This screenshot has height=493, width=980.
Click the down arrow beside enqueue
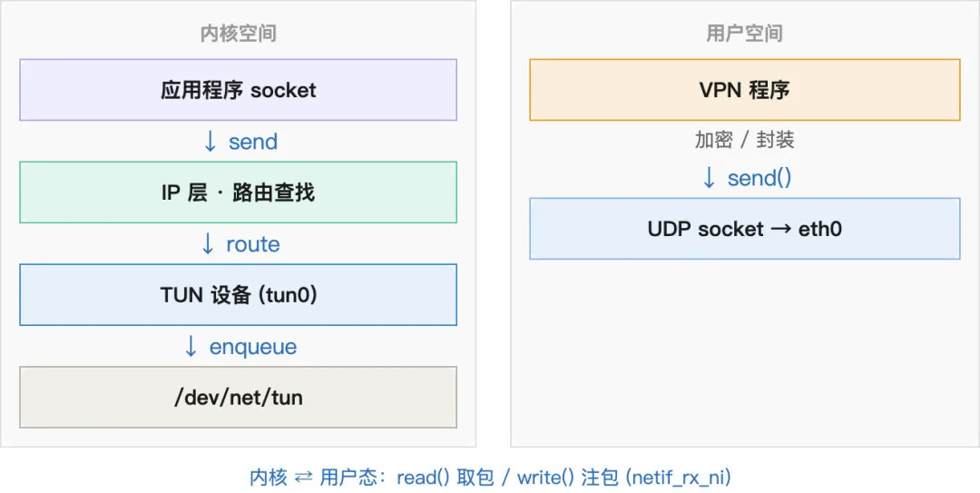pyautogui.click(x=191, y=347)
